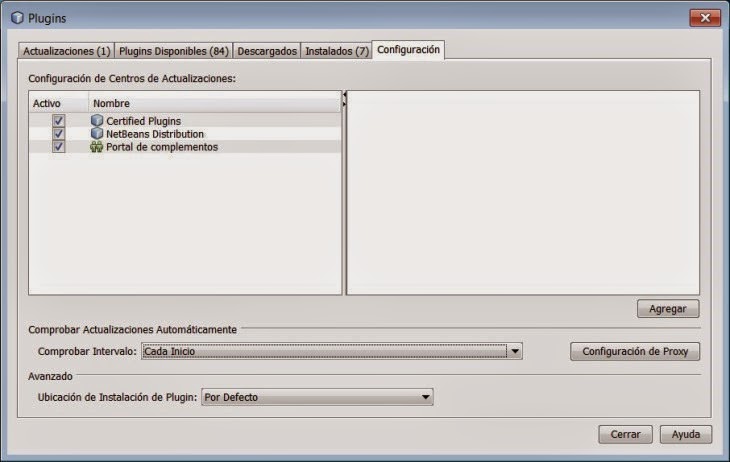Viewport: 730px width, 462px height.
Task: Close the Plugins dialog window
Action: pos(705,18)
